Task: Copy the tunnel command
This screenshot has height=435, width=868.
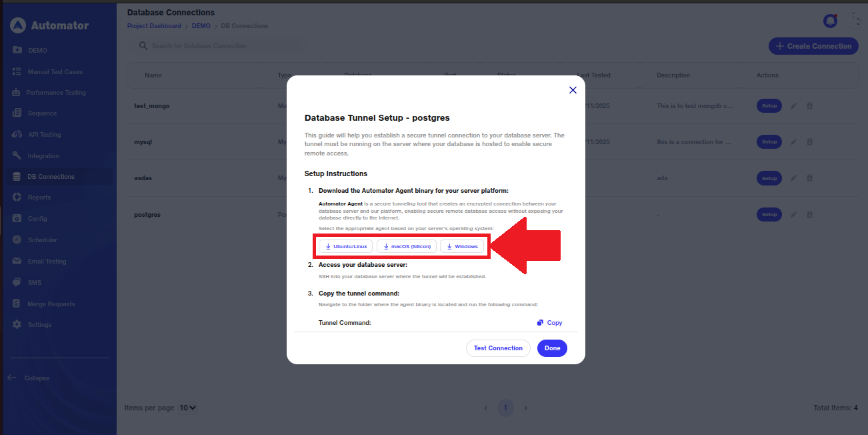Action: [x=550, y=323]
